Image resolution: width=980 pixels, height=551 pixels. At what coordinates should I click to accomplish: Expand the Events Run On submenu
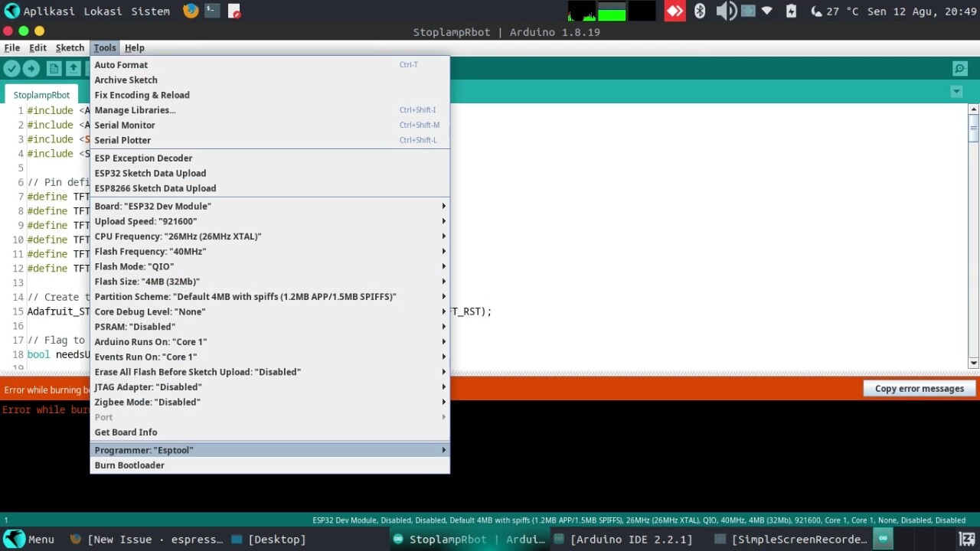269,357
